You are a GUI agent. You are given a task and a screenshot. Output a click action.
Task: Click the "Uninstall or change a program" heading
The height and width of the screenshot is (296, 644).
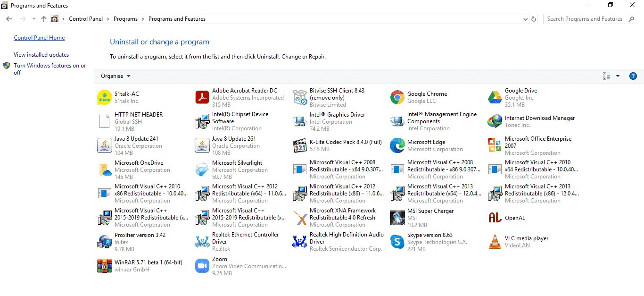point(159,42)
